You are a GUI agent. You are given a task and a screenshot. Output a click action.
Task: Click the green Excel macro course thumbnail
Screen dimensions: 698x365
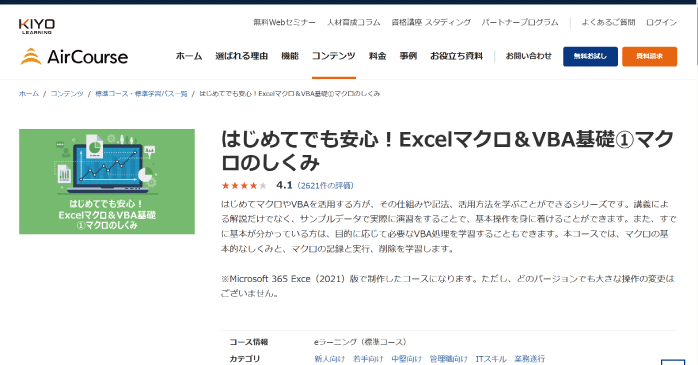click(x=107, y=182)
